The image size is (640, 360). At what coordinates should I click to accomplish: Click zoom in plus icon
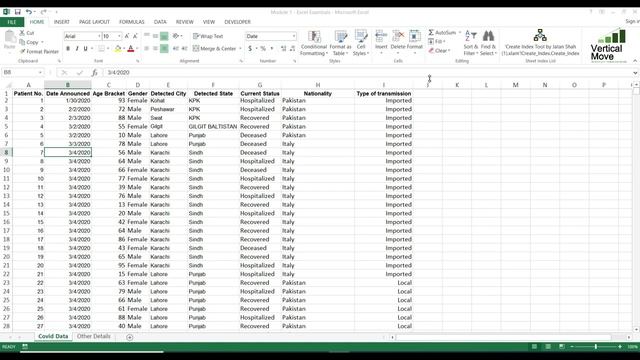[620, 347]
